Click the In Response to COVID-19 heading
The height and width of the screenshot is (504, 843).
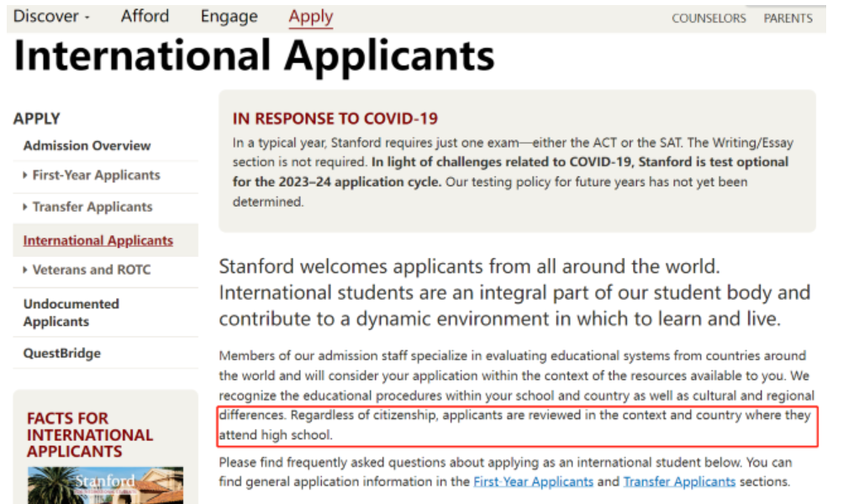click(335, 119)
